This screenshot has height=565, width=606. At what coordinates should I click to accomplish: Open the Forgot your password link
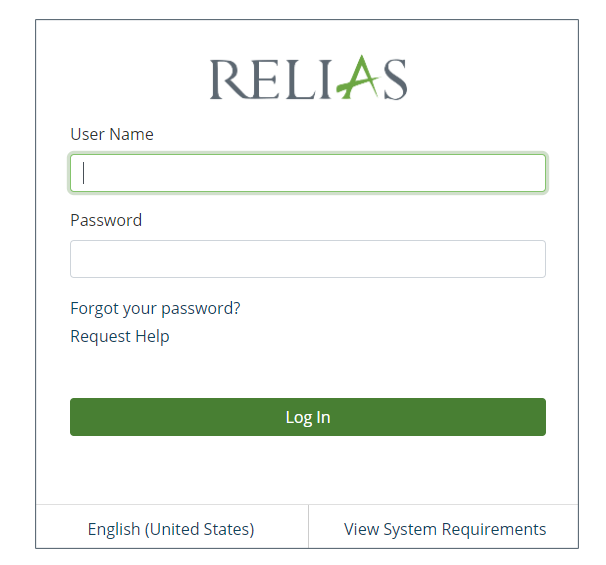[155, 308]
